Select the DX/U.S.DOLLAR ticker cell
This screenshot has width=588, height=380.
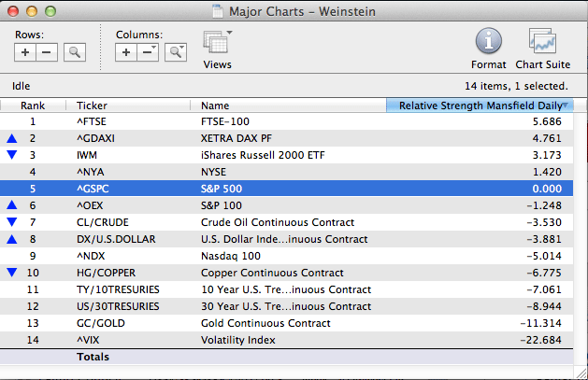(x=116, y=239)
